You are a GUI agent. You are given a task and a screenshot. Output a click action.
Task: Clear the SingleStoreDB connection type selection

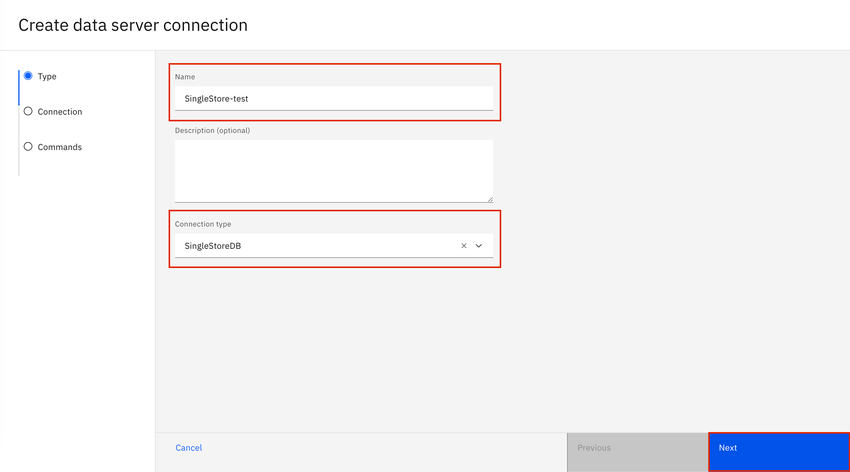[x=464, y=246]
